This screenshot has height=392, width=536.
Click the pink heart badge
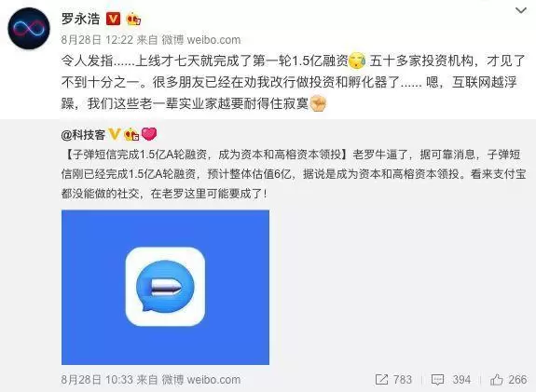tap(149, 134)
